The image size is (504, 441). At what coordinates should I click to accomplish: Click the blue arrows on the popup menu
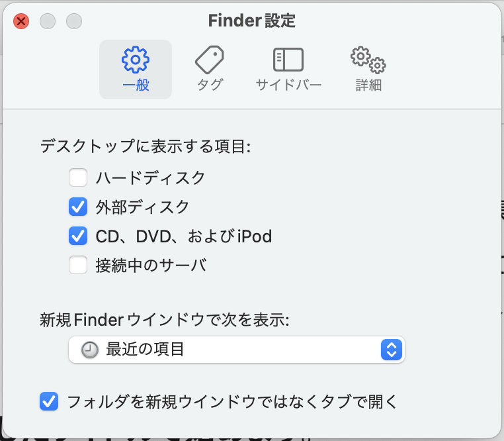pyautogui.click(x=392, y=350)
